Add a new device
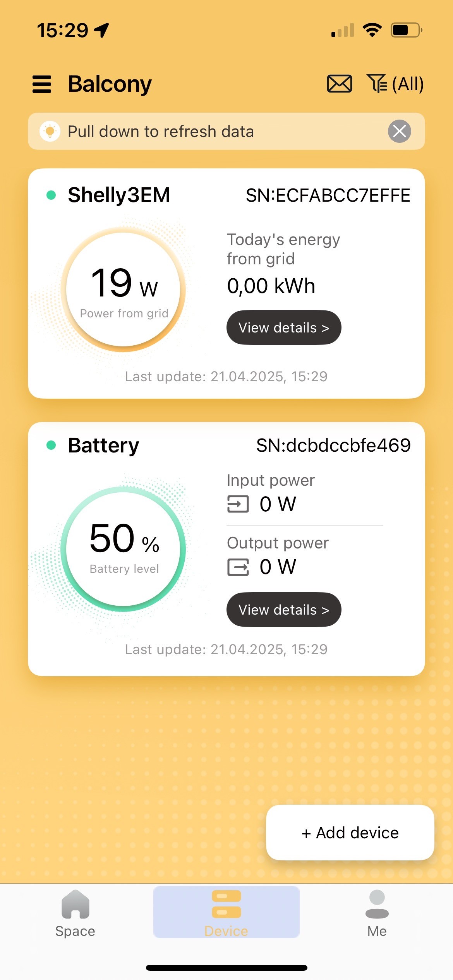453x980 pixels. (350, 833)
